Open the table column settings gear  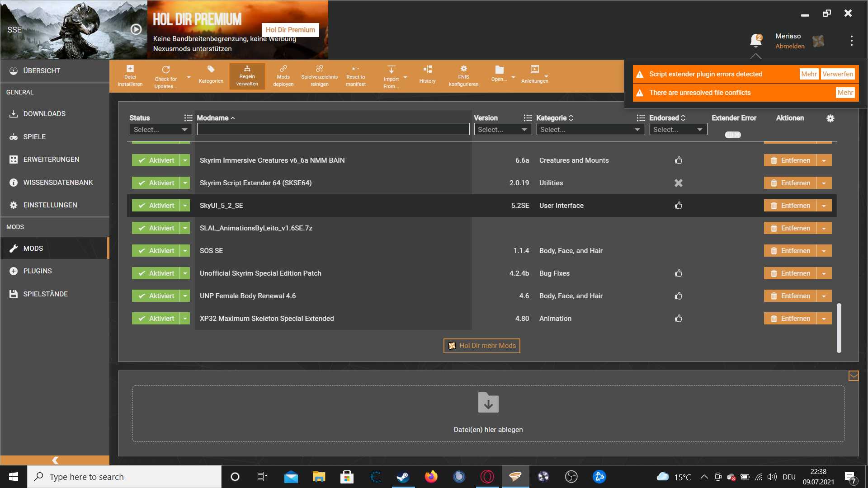pos(830,118)
